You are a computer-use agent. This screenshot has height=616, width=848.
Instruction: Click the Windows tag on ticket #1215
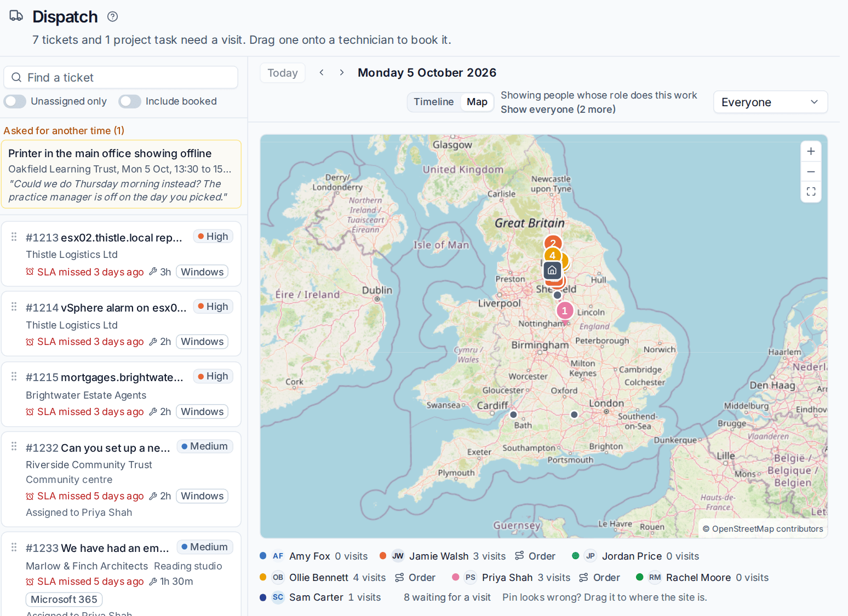tap(202, 412)
